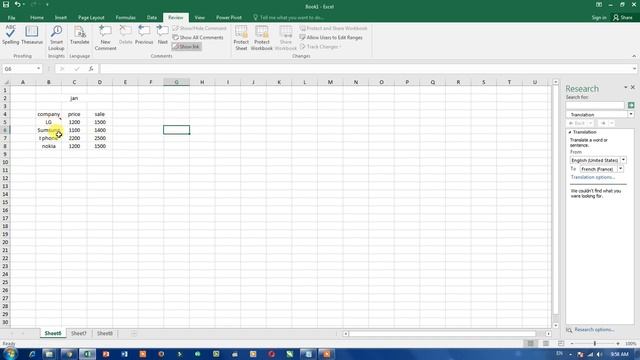The height and width of the screenshot is (360, 640).
Task: Select the cell containing nokia
Action: [x=49, y=146]
